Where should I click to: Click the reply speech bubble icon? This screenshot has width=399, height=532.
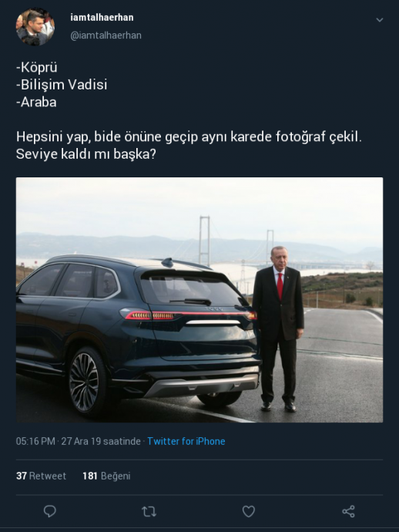(x=50, y=511)
